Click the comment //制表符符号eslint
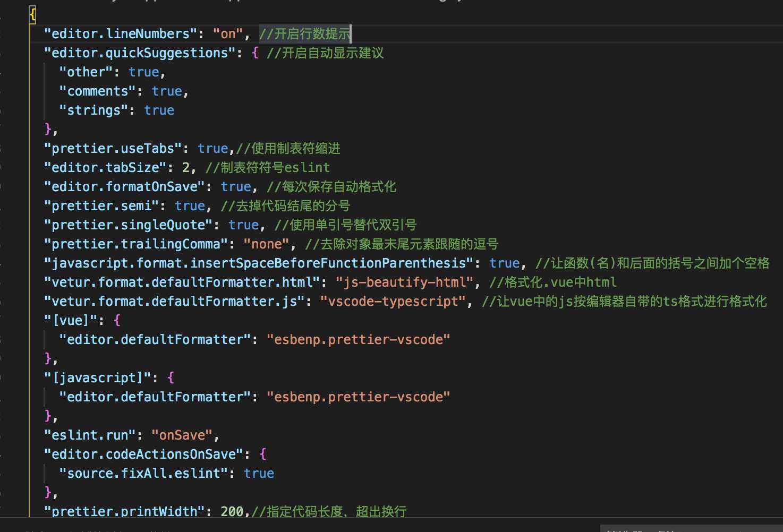Viewport: 783px width, 532px height. click(x=268, y=168)
